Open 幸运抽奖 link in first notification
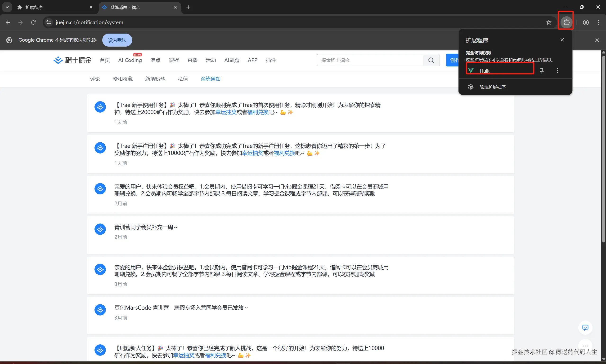The width and height of the screenshot is (606, 364). [226, 112]
